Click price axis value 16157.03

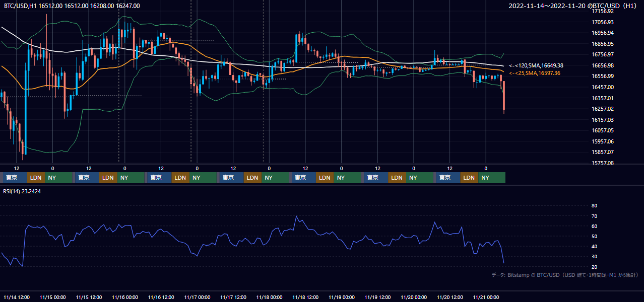tap(602, 120)
